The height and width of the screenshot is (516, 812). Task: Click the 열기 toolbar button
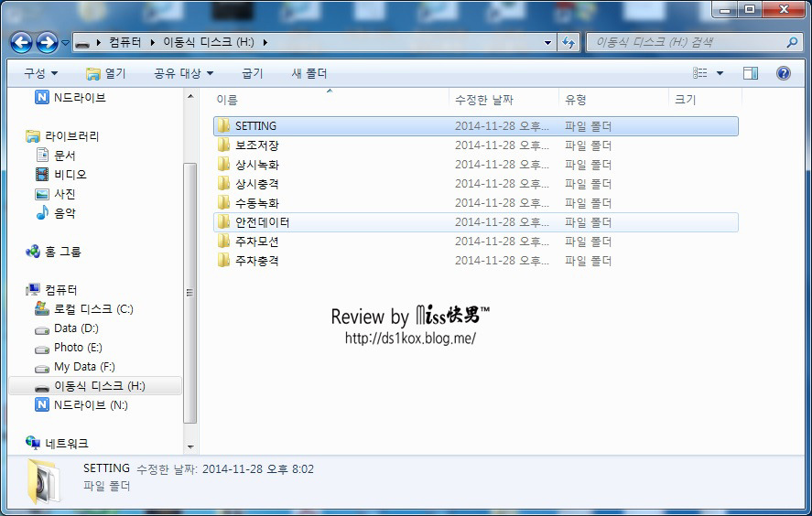click(105, 73)
